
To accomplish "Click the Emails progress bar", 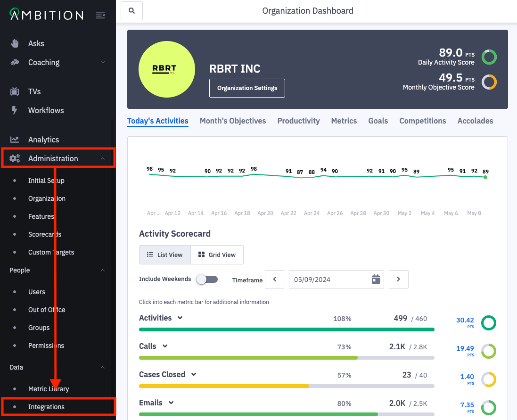I will point(287,414).
